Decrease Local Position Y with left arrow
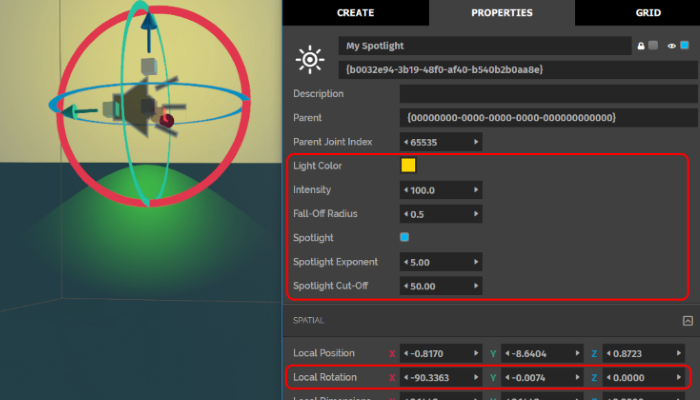This screenshot has width=700, height=400. click(507, 353)
